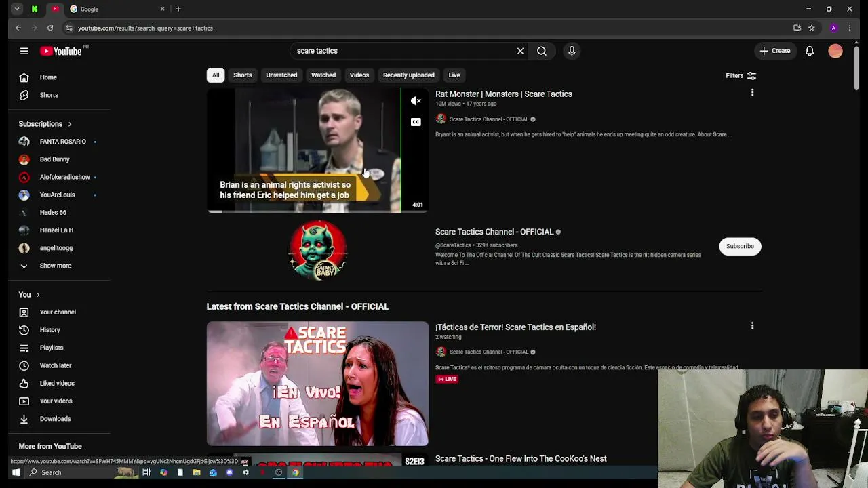
Task: Open the notifications bell
Action: [x=810, y=51]
